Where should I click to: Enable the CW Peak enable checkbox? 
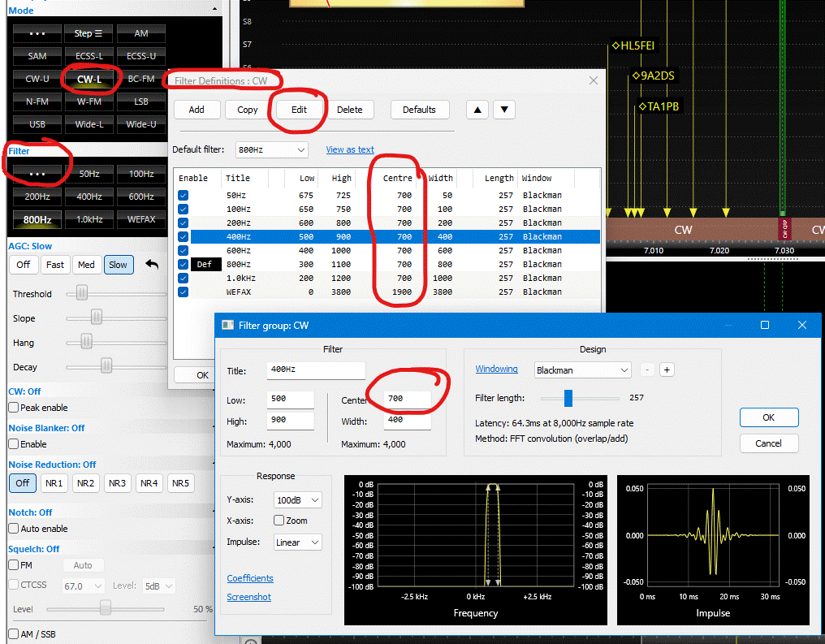click(x=14, y=408)
